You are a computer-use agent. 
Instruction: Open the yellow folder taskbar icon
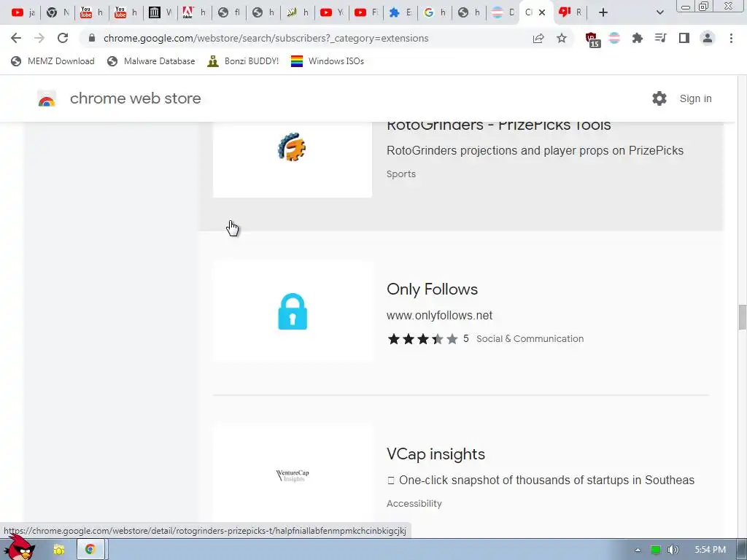pos(58,550)
